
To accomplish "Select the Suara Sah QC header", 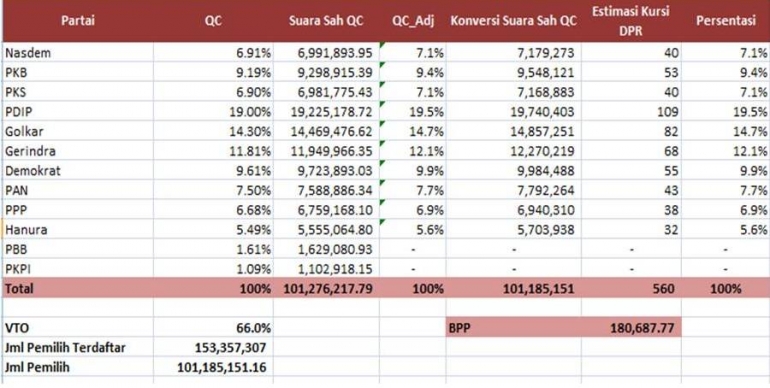I will [326, 21].
